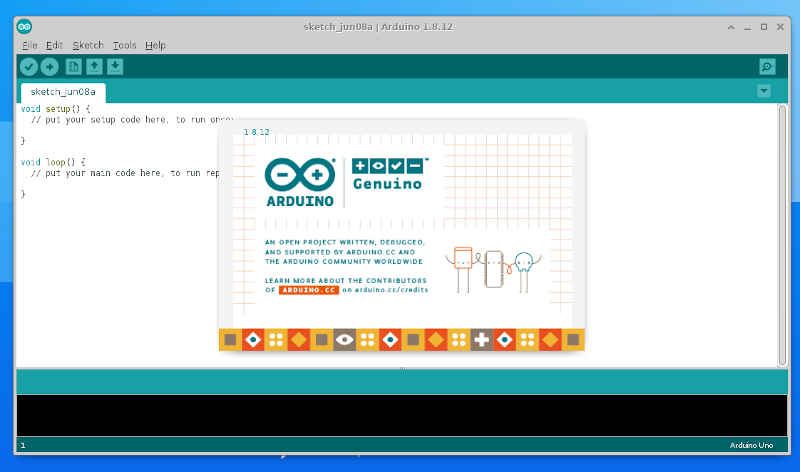Click the Arduino Uno board status text
800x472 pixels.
(x=751, y=445)
